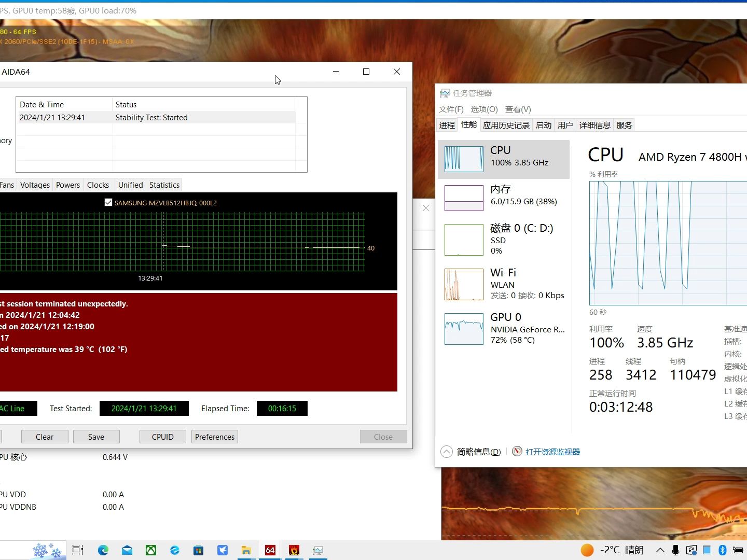Open the Fans tab in AIDA64
The width and height of the screenshot is (747, 560).
click(7, 185)
